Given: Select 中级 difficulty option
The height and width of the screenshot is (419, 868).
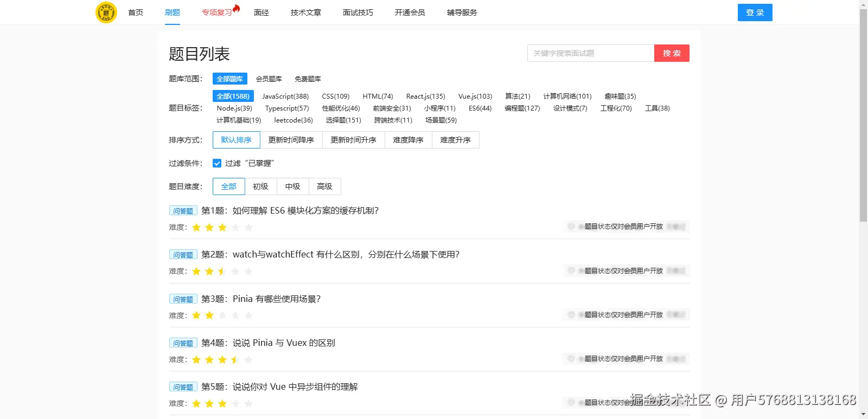Looking at the screenshot, I should click(293, 186).
